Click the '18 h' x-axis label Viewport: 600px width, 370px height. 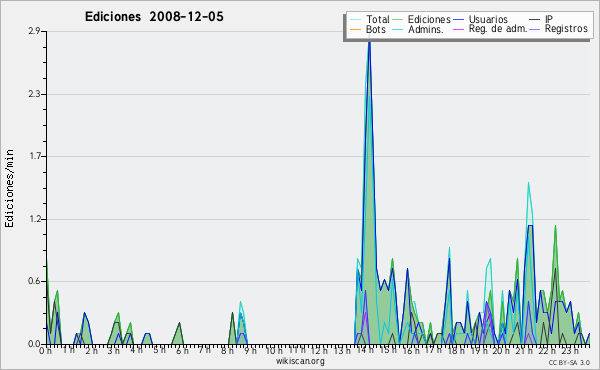coord(456,351)
